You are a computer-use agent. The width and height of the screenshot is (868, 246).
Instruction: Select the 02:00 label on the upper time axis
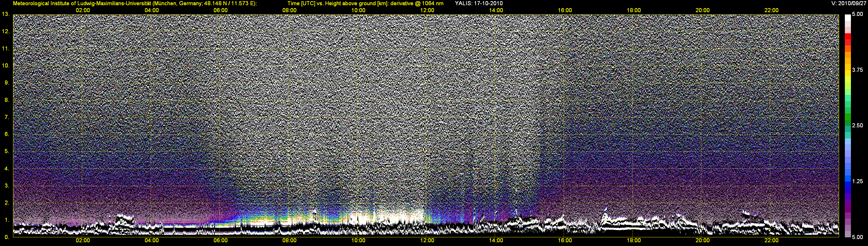coord(82,10)
